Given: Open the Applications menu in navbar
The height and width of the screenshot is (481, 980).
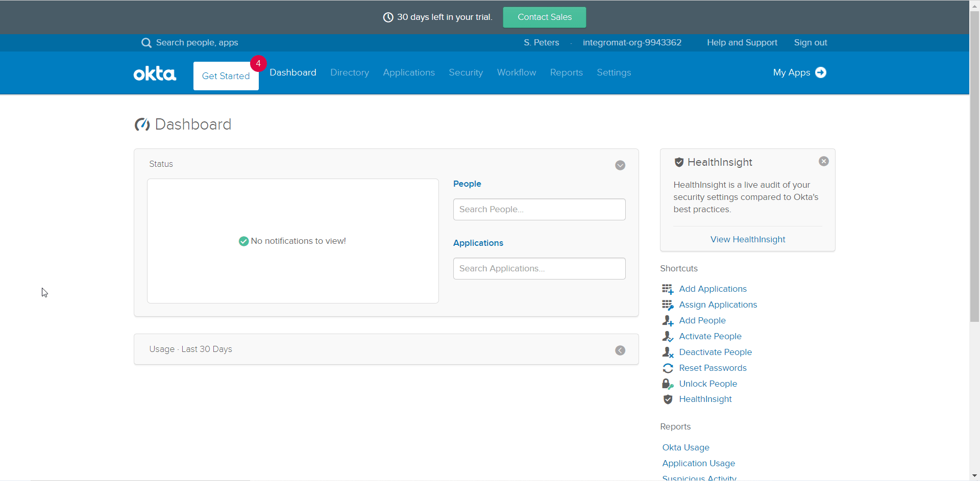Looking at the screenshot, I should pyautogui.click(x=409, y=72).
